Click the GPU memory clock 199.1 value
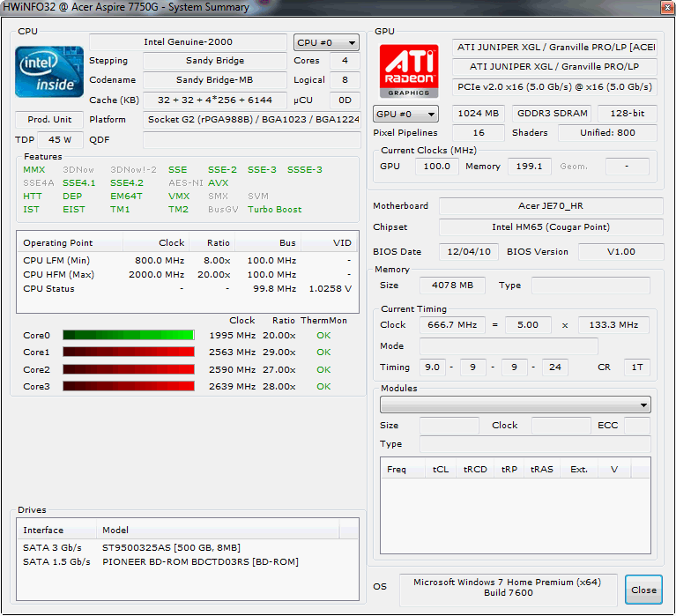 (530, 167)
